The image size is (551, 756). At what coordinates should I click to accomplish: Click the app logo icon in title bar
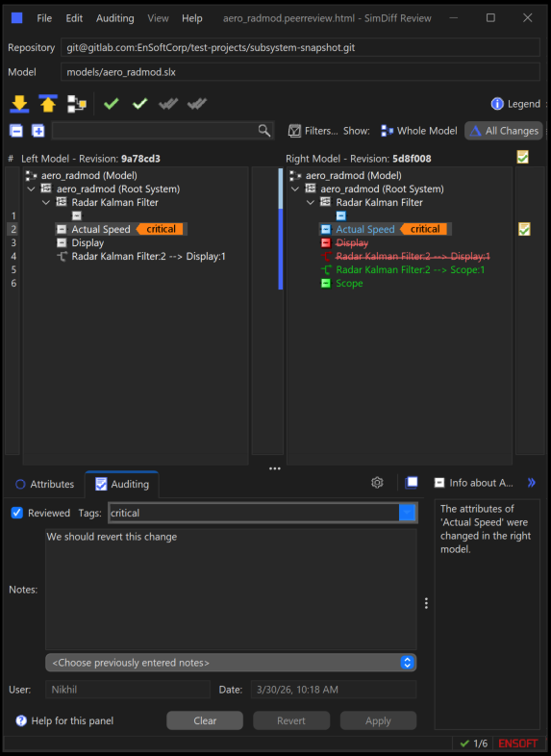[x=17, y=18]
